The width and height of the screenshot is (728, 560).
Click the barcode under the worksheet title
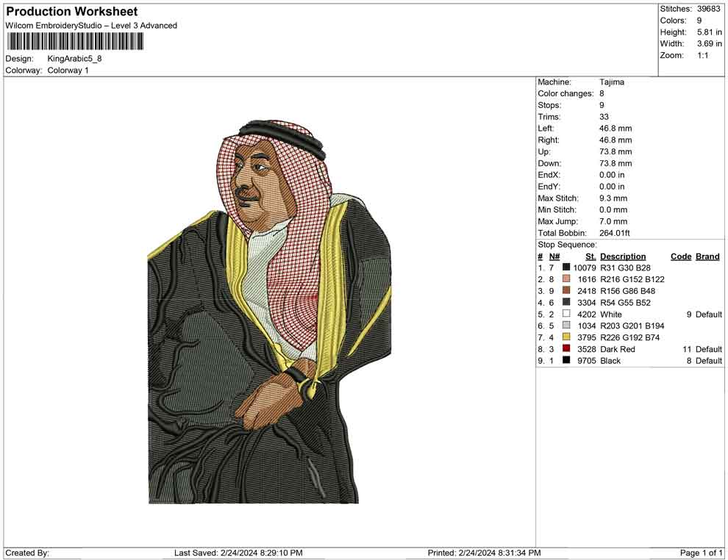tap(75, 42)
